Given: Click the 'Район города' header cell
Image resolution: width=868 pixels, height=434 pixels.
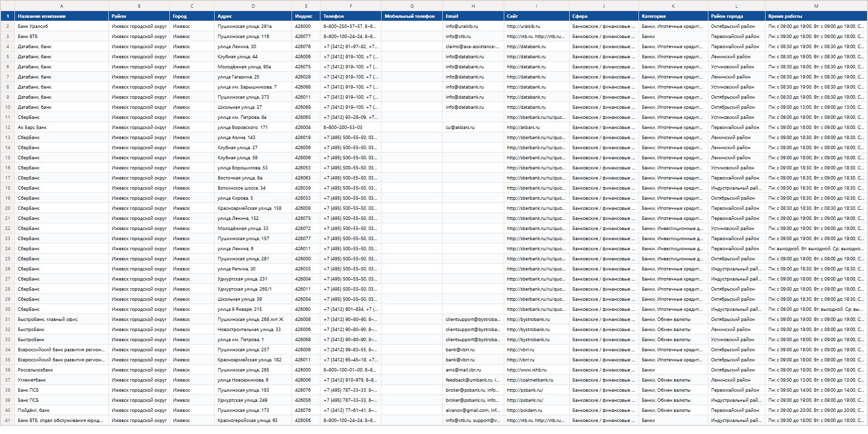Looking at the screenshot, I should pyautogui.click(x=737, y=16).
